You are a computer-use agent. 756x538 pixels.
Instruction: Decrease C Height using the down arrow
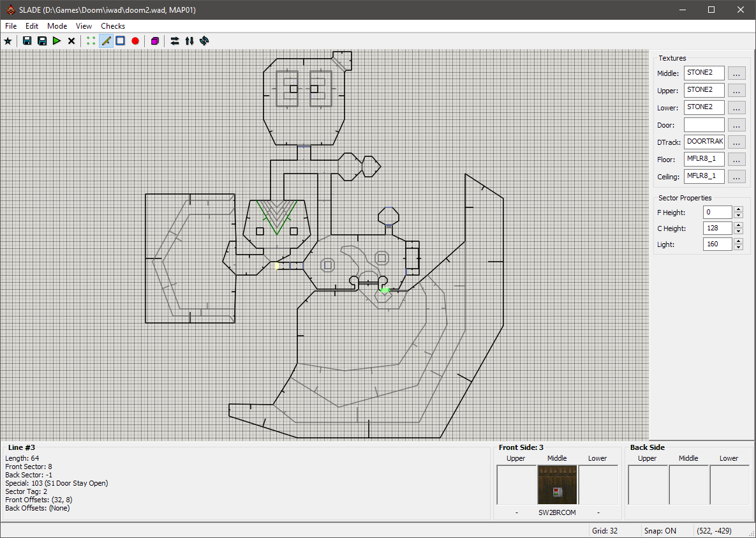coord(738,232)
